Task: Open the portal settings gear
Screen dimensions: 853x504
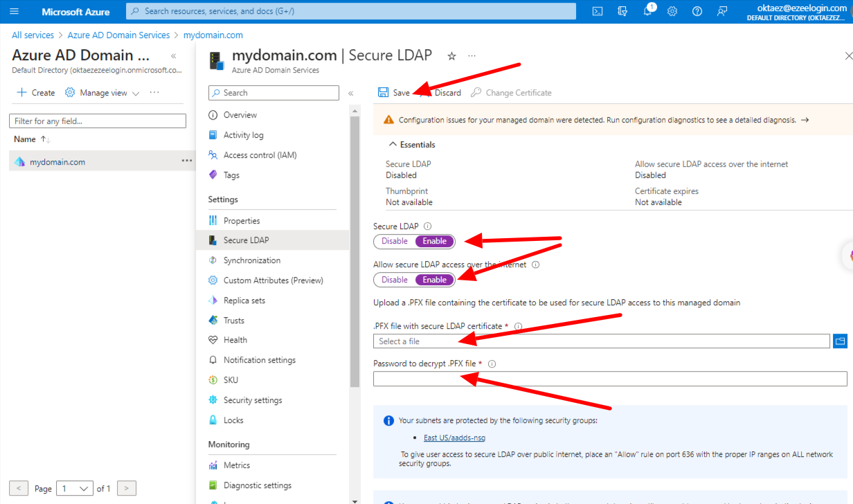Action: click(x=672, y=11)
